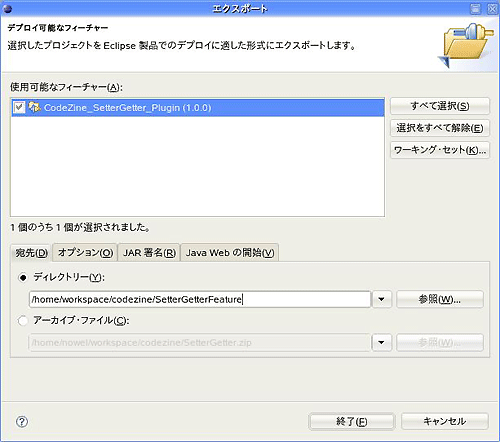Select the アーカイブ・ファイル radio button

click(x=23, y=321)
